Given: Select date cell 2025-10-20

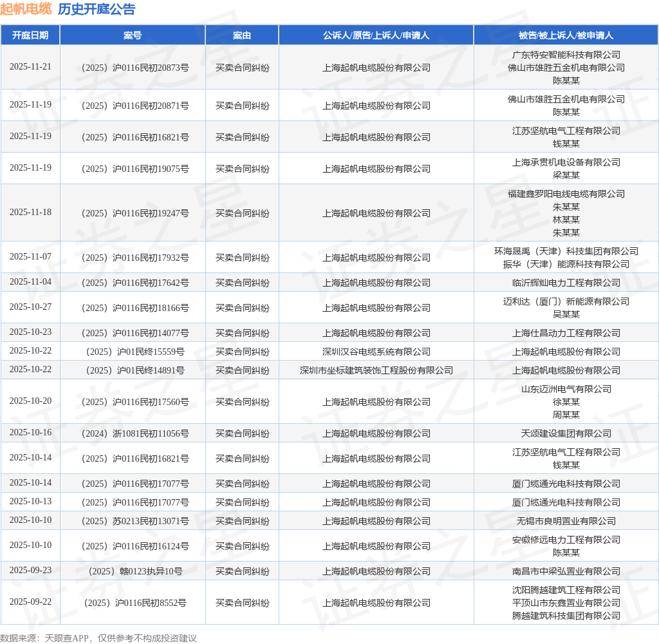Looking at the screenshot, I should click(30, 401).
